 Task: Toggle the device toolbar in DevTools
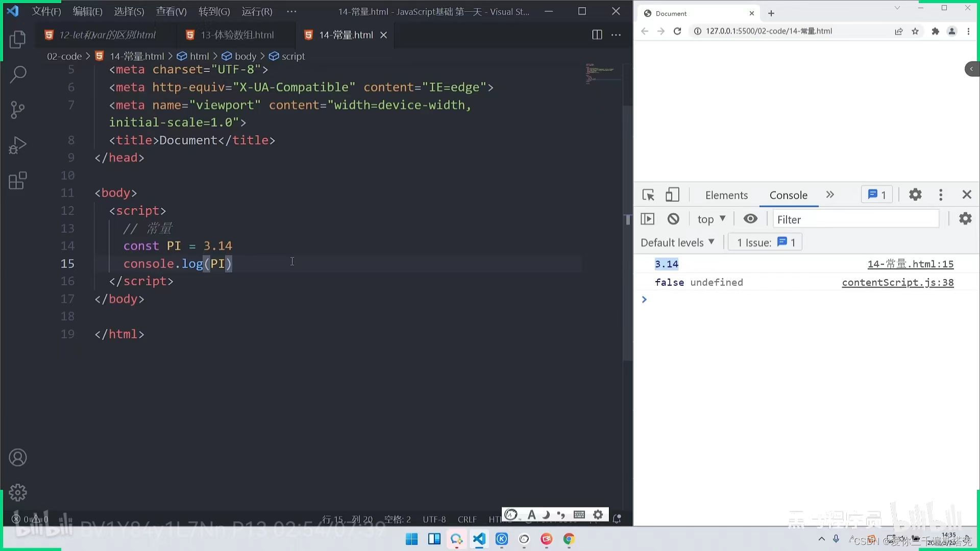672,195
